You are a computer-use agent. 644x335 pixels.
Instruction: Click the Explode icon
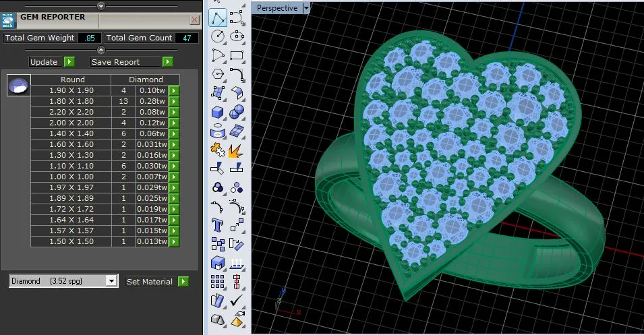click(x=237, y=150)
